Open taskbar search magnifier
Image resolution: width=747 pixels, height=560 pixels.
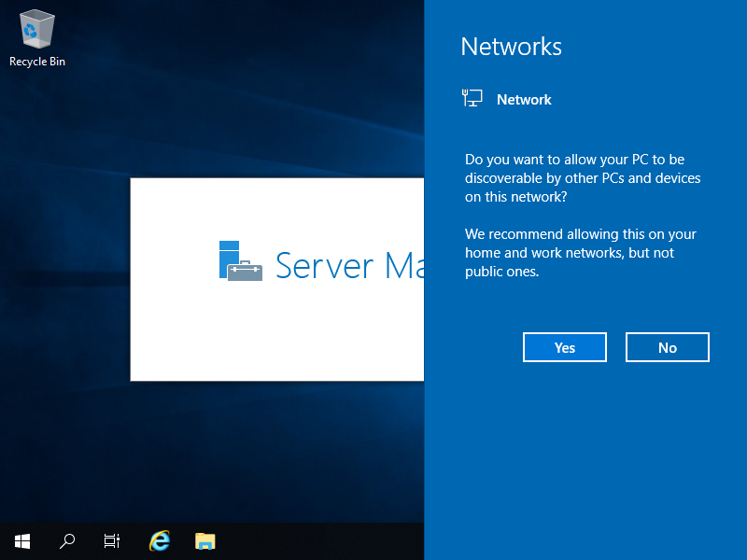coord(67,541)
